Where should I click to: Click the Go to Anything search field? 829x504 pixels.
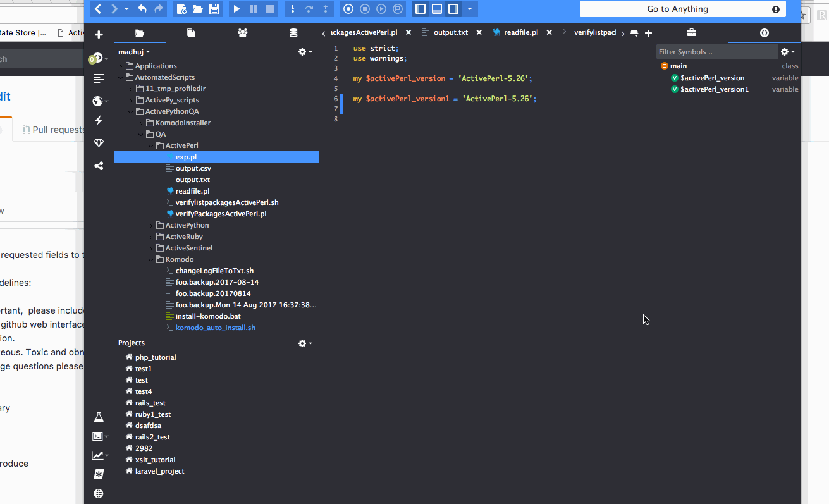(x=683, y=9)
